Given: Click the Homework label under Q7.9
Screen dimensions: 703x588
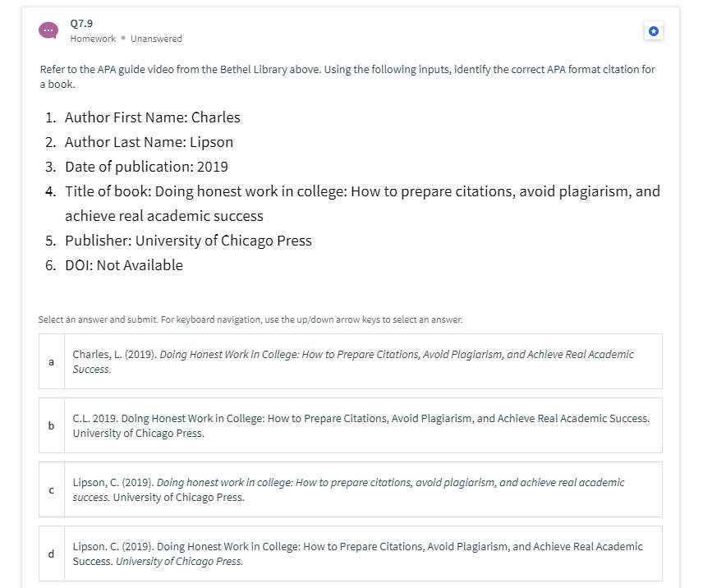Looking at the screenshot, I should (93, 39).
